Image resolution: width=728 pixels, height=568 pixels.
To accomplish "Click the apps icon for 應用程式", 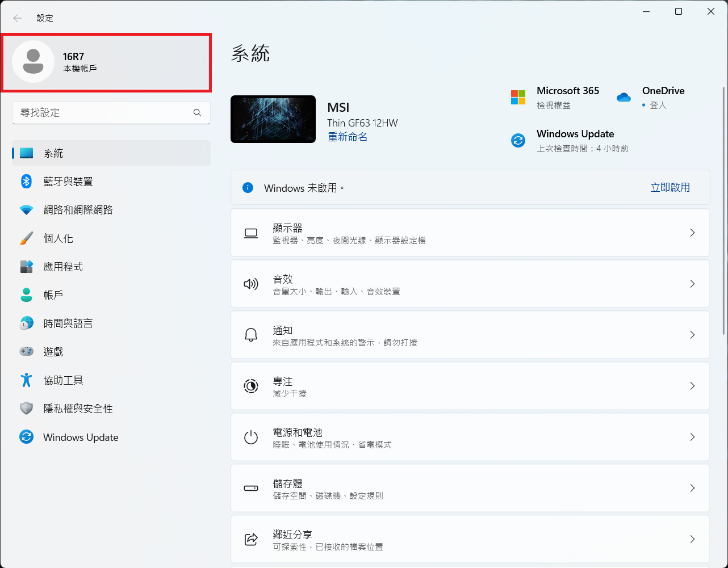I will pos(26,267).
